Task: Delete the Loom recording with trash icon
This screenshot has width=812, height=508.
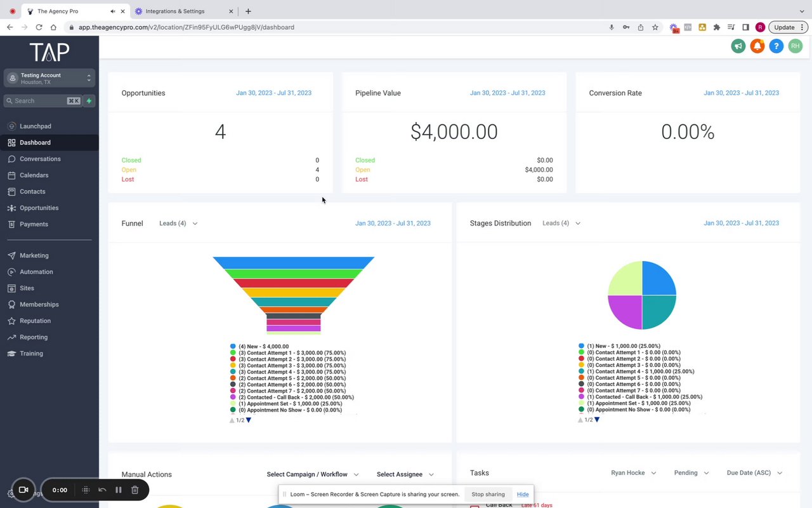Action: (x=134, y=490)
